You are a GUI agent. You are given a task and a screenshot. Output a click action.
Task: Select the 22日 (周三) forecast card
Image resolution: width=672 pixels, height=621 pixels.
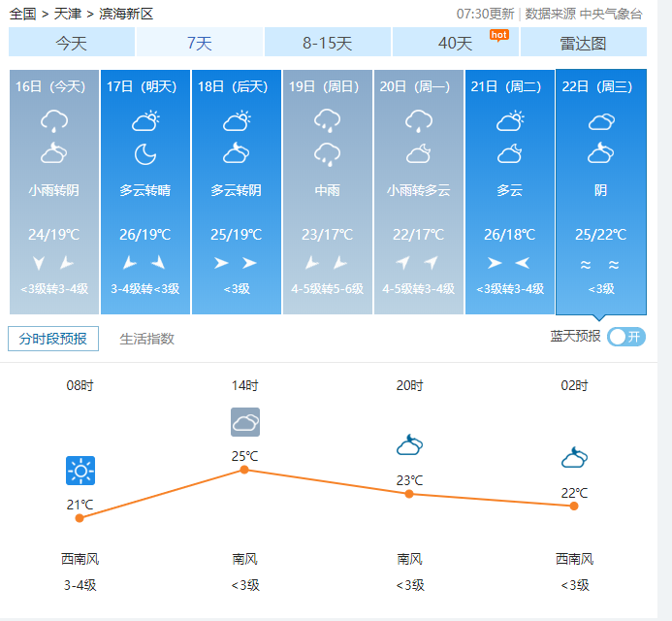tap(601, 192)
